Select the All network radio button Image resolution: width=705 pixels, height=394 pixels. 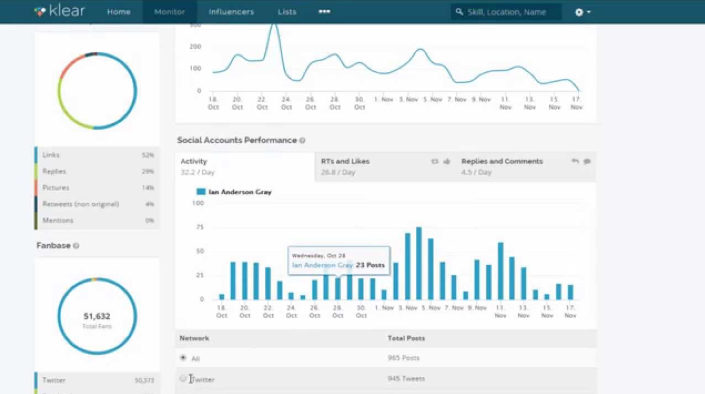[183, 358]
